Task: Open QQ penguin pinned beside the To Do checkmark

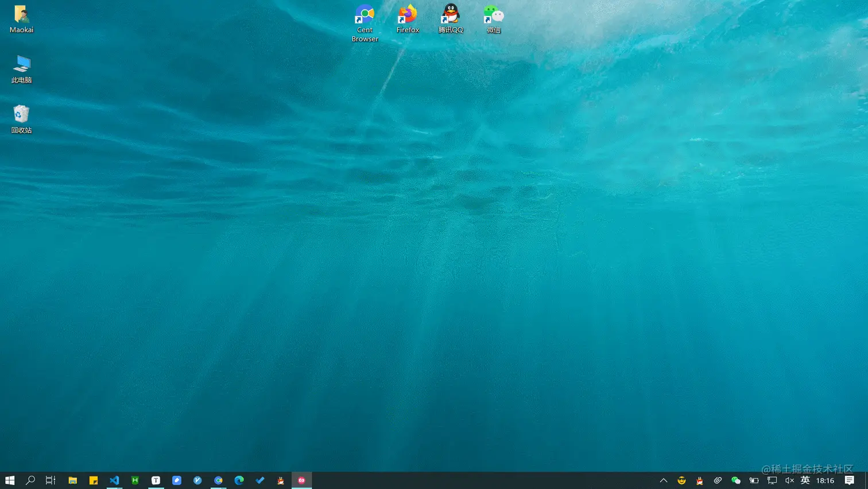Action: [281, 480]
